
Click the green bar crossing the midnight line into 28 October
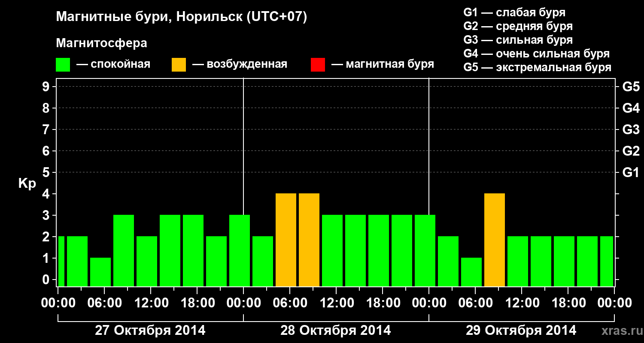point(240,251)
